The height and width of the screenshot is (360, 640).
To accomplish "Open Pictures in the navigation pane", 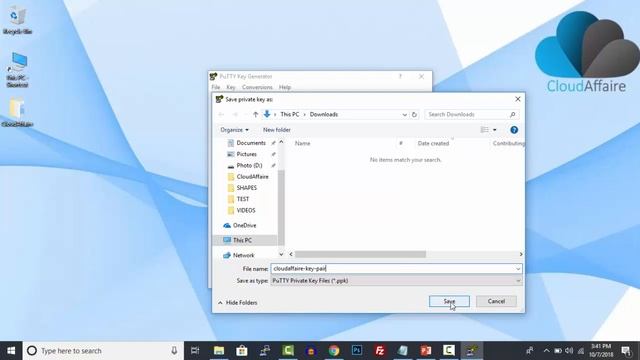I will [x=247, y=154].
